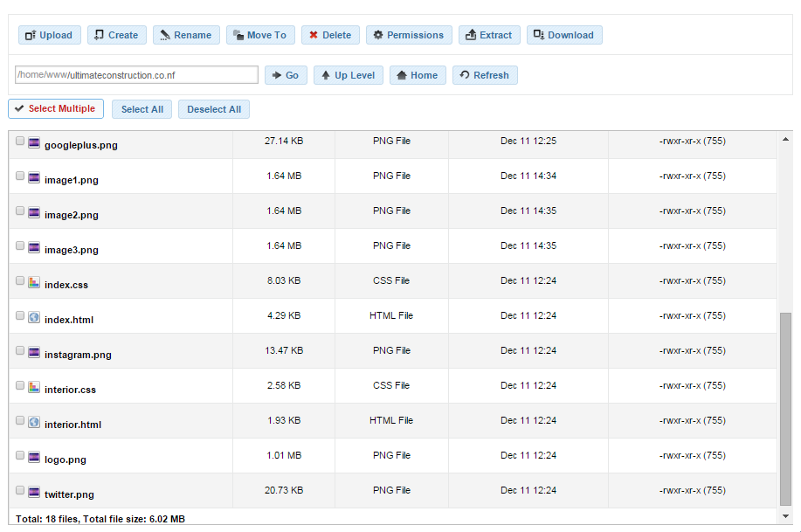Click permissions text of twitter.png row
Image resolution: width=801 pixels, height=532 pixels.
[692, 490]
